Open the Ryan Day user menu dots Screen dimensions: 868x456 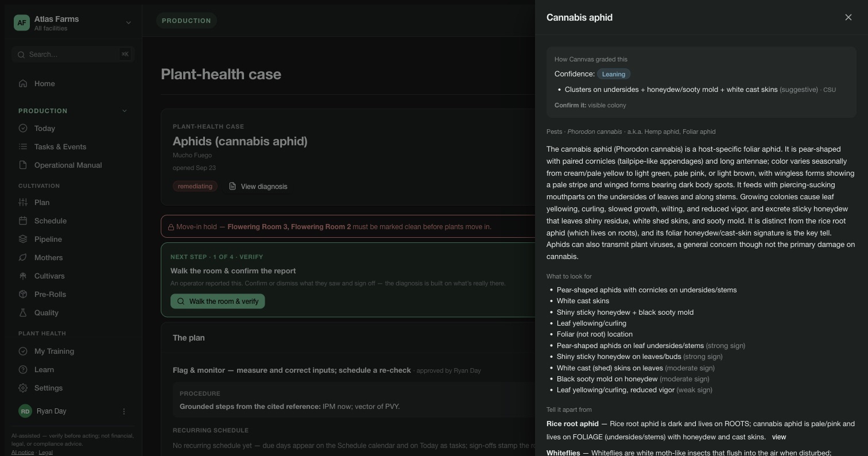tap(124, 411)
